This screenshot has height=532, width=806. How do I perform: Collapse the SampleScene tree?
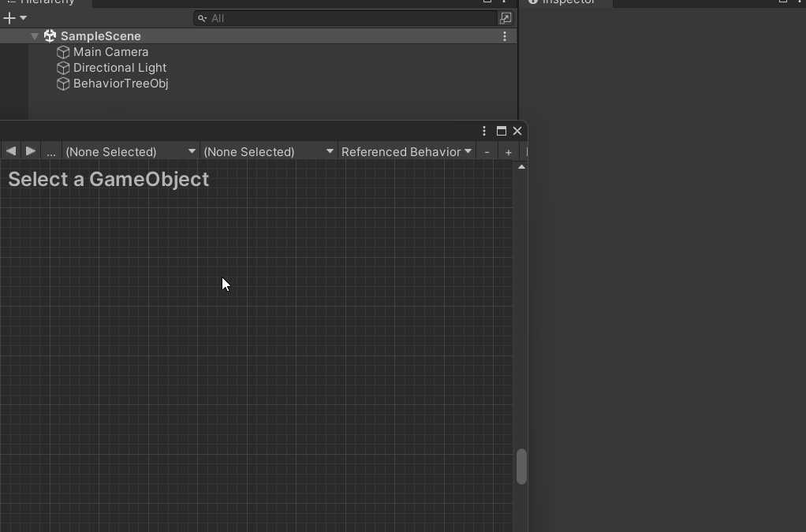35,36
